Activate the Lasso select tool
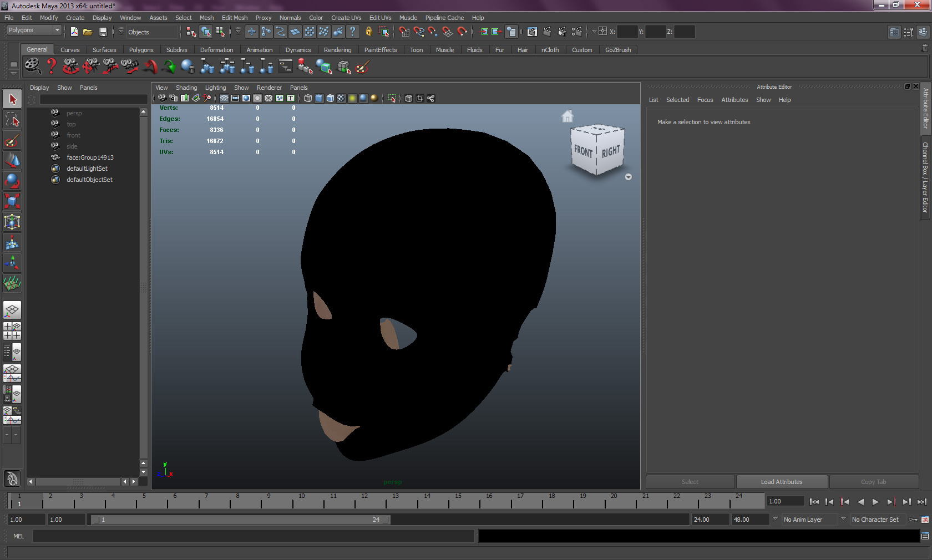Viewport: 932px width, 560px height. pos(12,120)
